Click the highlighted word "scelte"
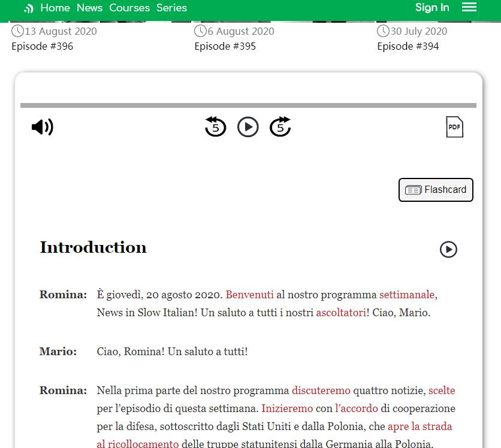This screenshot has height=448, width=501. [442, 391]
